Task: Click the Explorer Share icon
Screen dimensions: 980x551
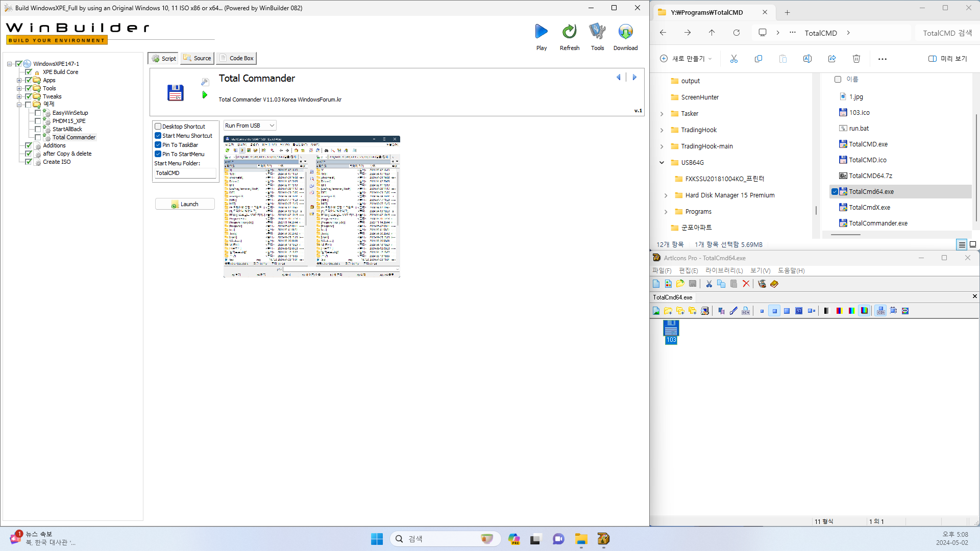Action: [x=832, y=59]
